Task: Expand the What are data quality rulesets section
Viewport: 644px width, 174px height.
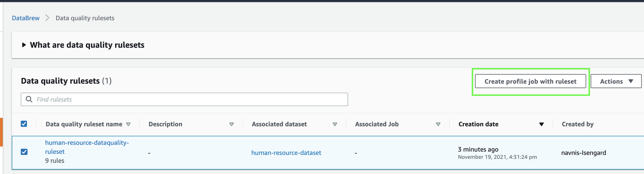Action: pyautogui.click(x=24, y=45)
